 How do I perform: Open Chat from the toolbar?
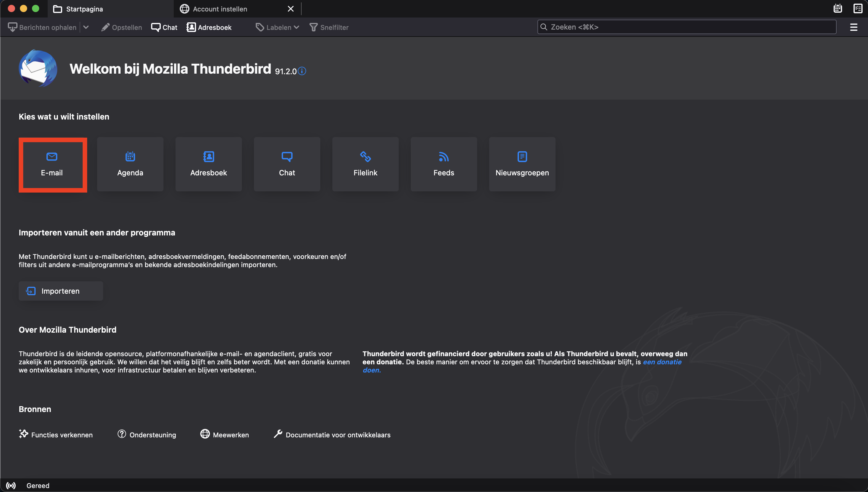click(x=164, y=27)
